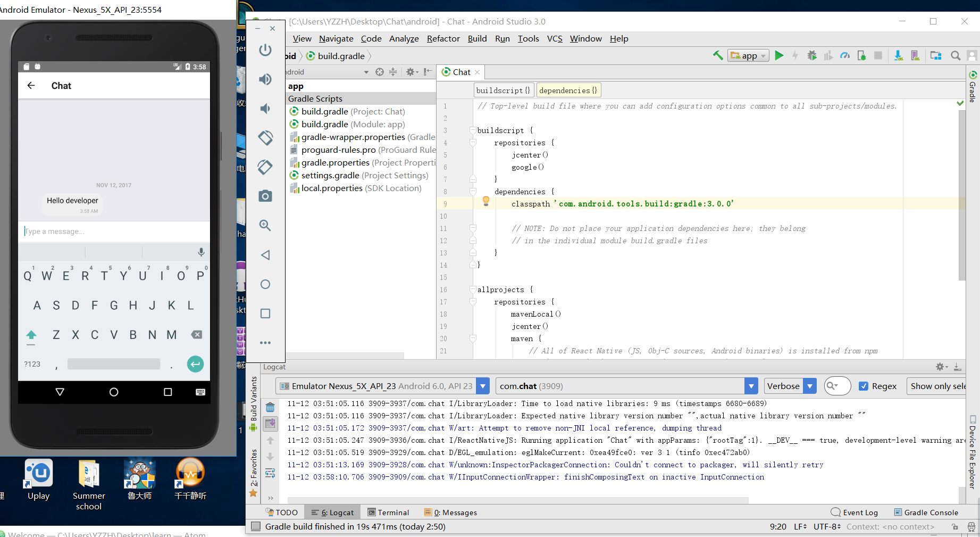The image size is (980, 537).
Task: Clear logcat with the trash can icon
Action: click(270, 407)
